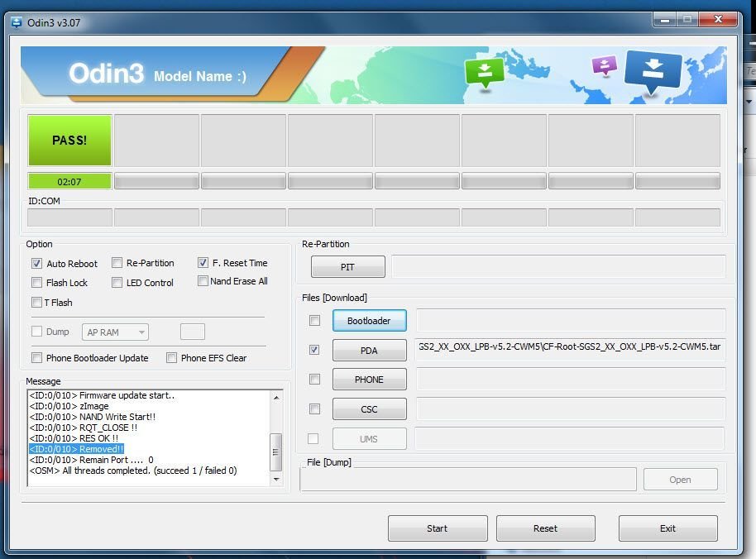This screenshot has height=559, width=756.
Task: Check the PHONE file checkbox
Action: [314, 380]
